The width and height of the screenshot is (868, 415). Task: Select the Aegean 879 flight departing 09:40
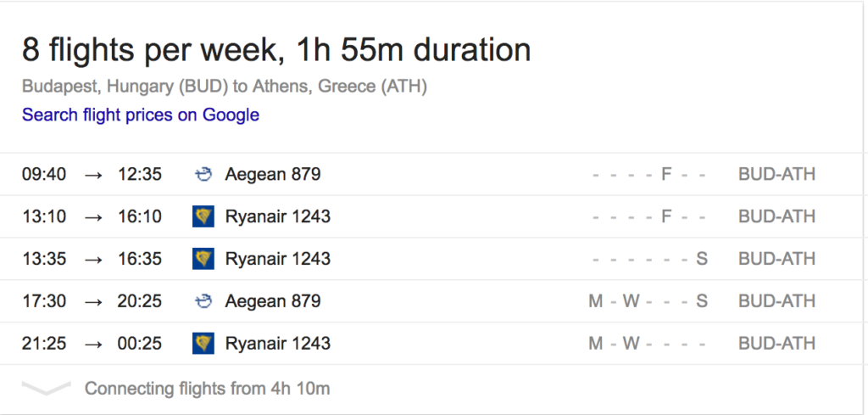pos(431,175)
